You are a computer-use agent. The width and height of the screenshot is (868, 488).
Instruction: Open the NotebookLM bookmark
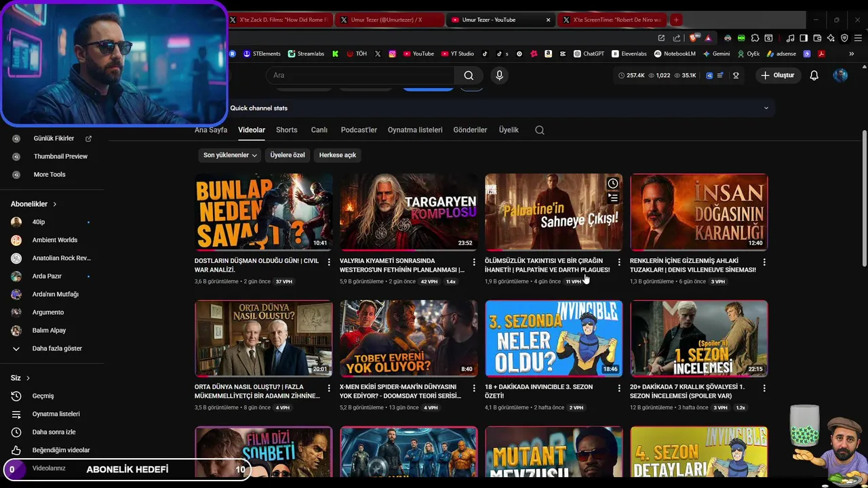pos(675,54)
